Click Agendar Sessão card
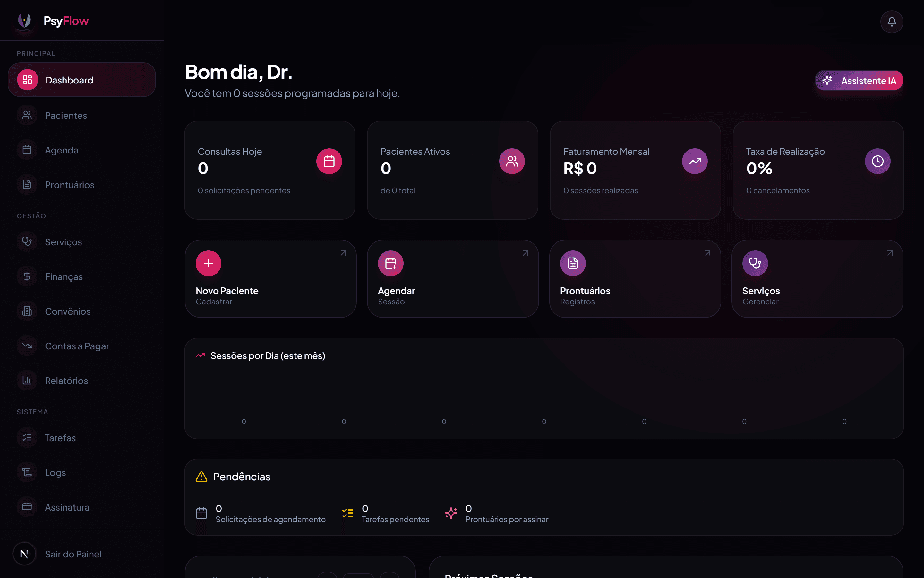 coord(453,279)
